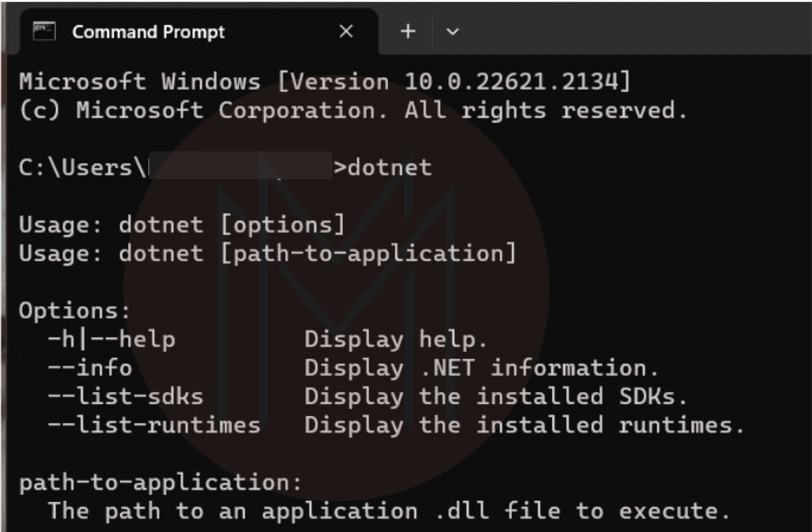The height and width of the screenshot is (532, 812).
Task: Expand the terminal profiles dropdown chevron
Action: (453, 32)
